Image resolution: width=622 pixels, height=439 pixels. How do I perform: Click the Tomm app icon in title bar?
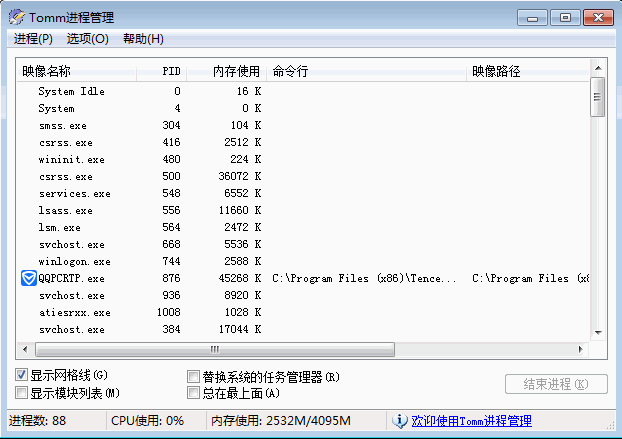click(x=16, y=17)
